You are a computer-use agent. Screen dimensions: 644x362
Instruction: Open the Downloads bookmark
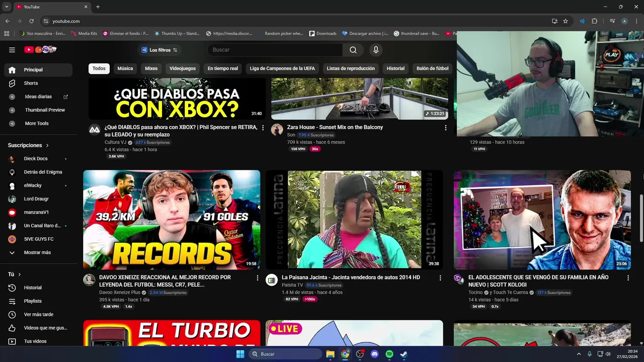323,34
